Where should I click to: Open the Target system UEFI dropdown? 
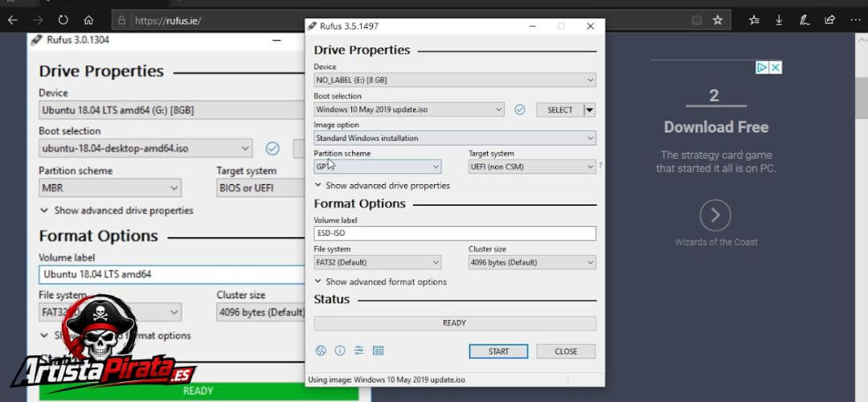pyautogui.click(x=532, y=166)
